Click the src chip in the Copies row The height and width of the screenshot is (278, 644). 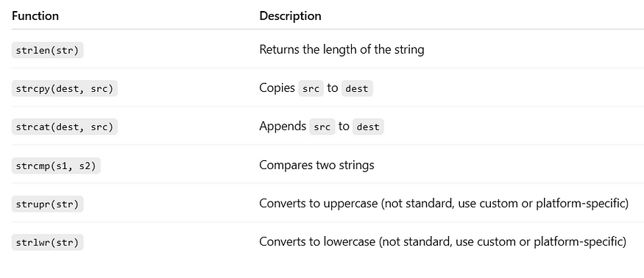(311, 89)
